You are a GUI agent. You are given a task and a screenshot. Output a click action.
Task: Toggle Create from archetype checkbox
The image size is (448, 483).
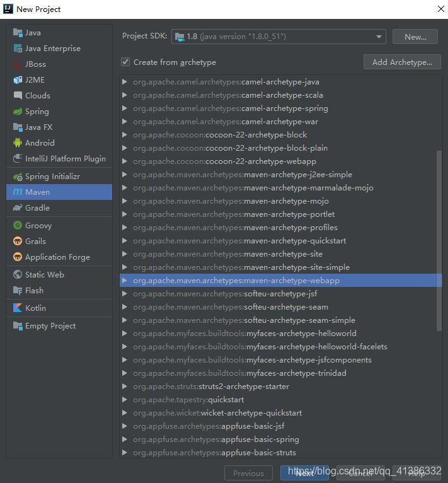[125, 62]
